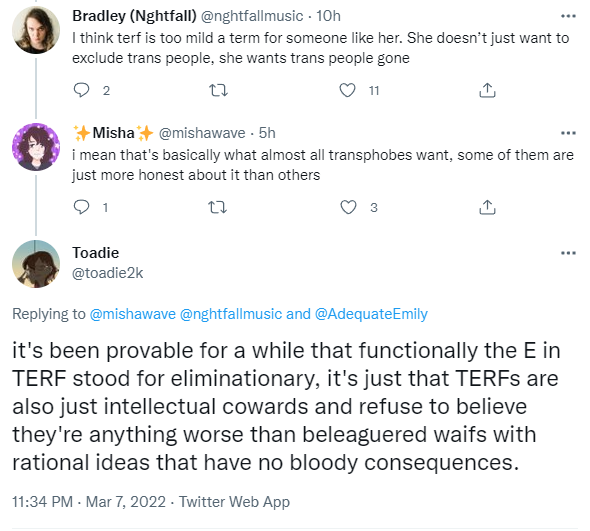Open the @nghtfallmusic reply mention link

(x=231, y=314)
